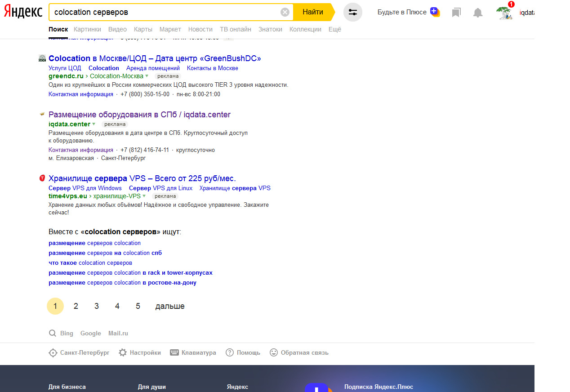Click the iqdata.center green domain link
This screenshot has width=570, height=392.
[x=69, y=125]
